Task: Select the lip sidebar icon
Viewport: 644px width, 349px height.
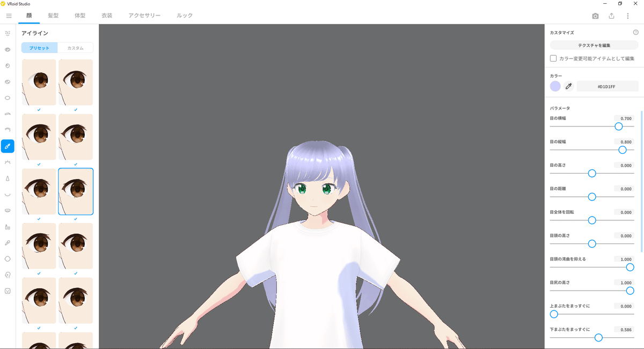Action: [x=8, y=210]
